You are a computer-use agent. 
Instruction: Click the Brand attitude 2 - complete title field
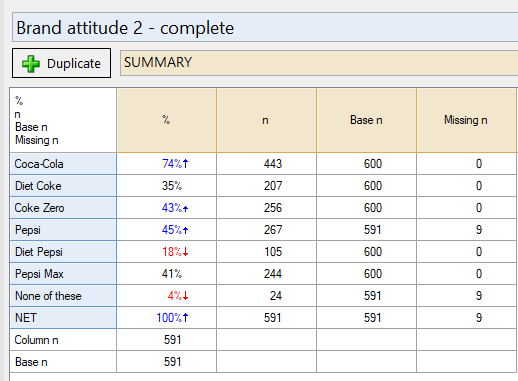click(x=265, y=27)
